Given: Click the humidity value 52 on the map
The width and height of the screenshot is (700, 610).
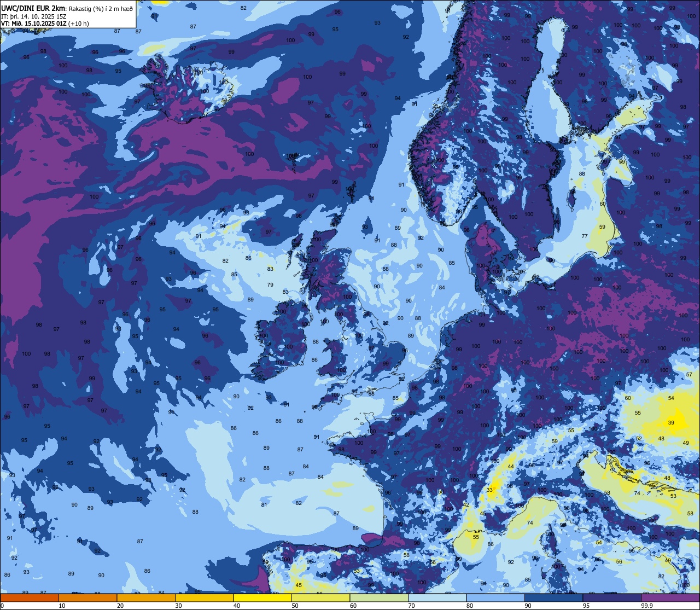Looking at the screenshot, I should click(639, 439).
